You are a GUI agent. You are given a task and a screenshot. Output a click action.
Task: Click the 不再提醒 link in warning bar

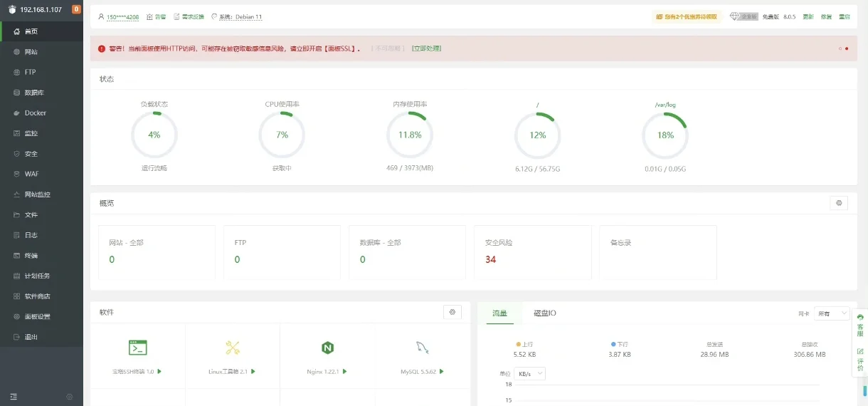(x=388, y=48)
